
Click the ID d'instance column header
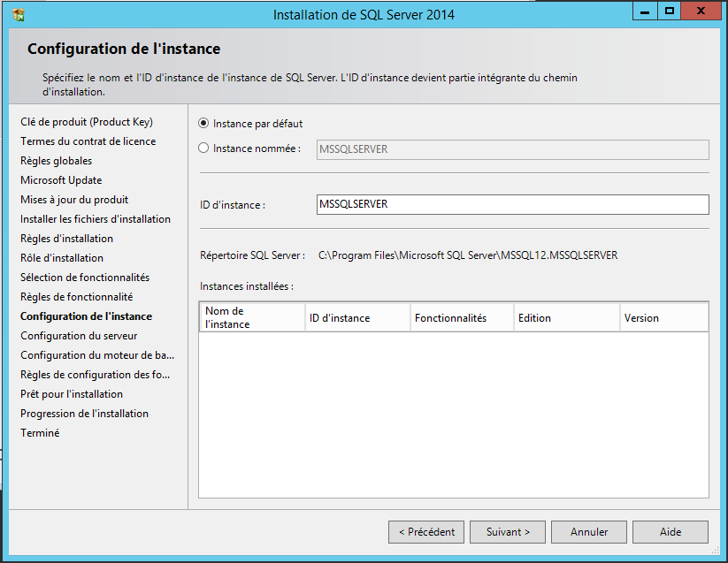point(357,317)
